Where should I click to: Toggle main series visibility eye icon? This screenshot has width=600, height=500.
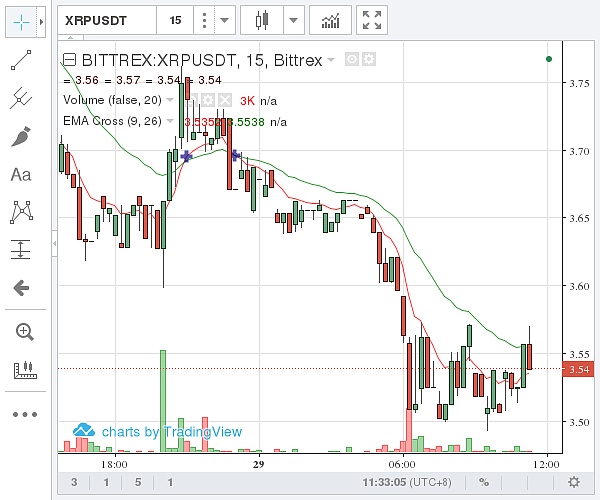click(352, 59)
